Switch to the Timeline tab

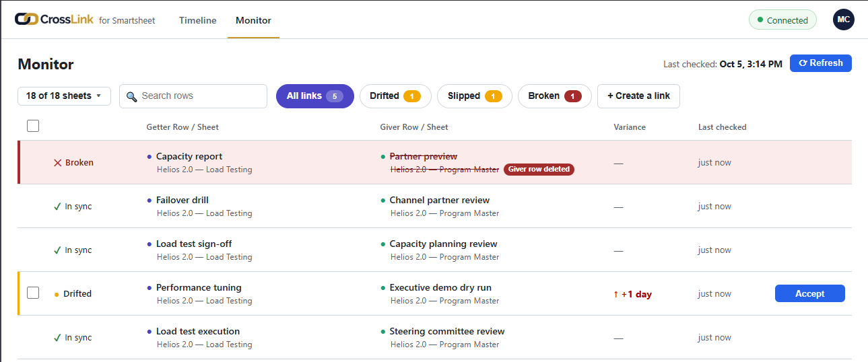[198, 20]
